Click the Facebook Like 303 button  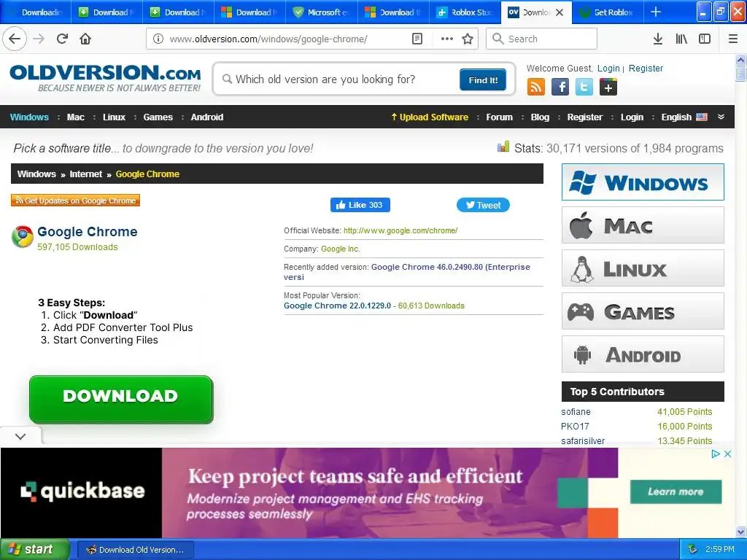click(x=360, y=205)
